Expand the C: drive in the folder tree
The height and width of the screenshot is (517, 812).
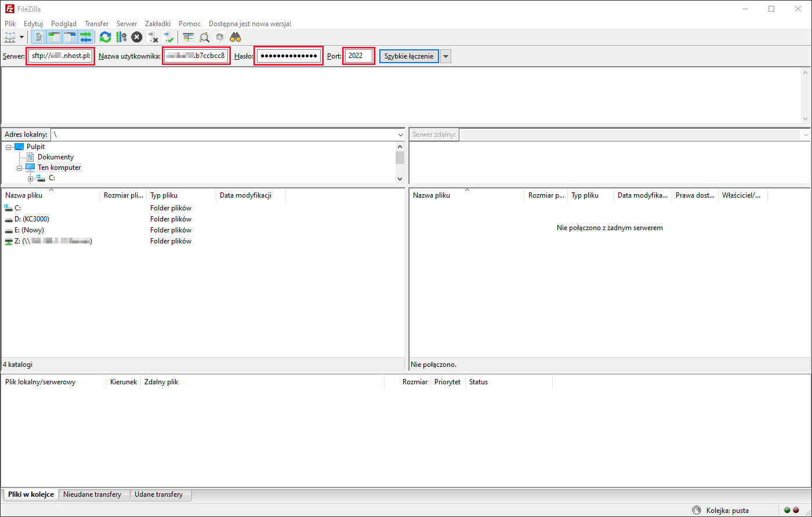coord(30,178)
